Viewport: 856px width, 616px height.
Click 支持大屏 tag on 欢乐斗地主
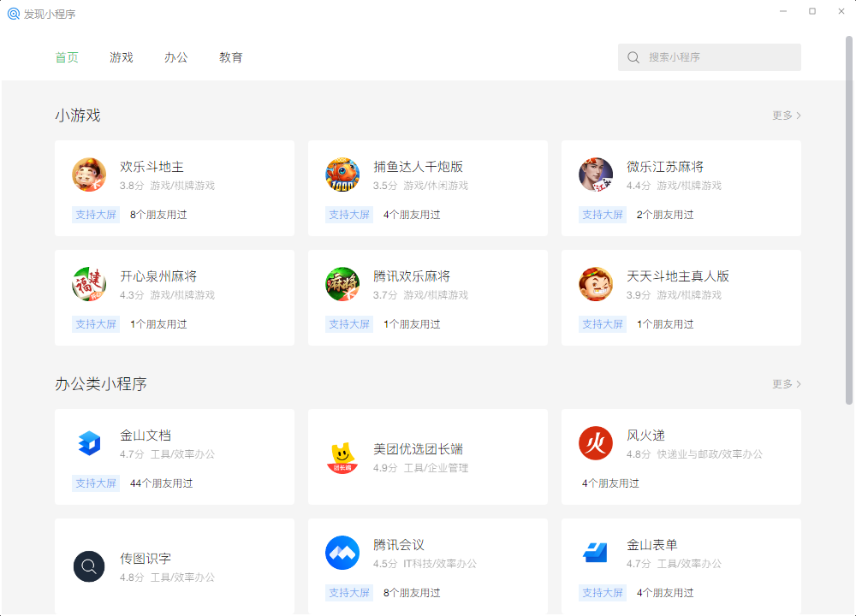pos(96,215)
